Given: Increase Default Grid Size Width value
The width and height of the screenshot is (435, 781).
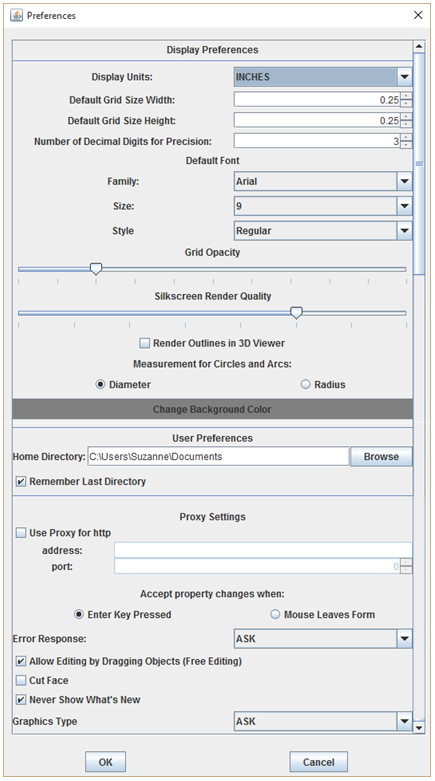Looking at the screenshot, I should [407, 96].
